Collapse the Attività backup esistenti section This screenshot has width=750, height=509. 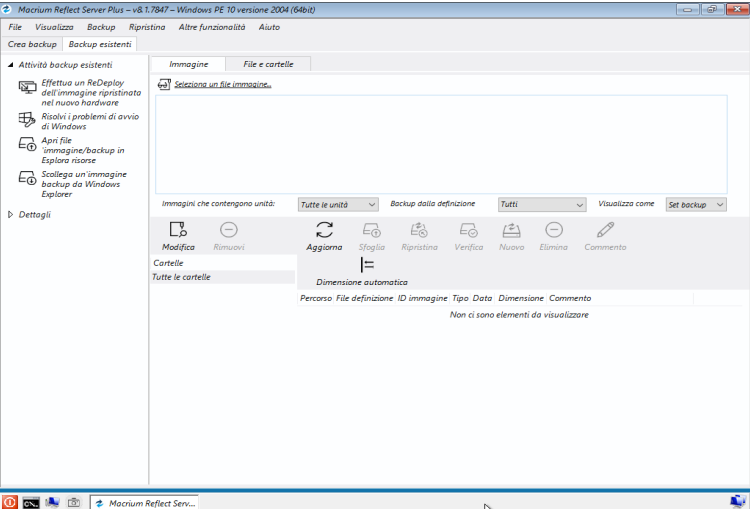(11, 65)
